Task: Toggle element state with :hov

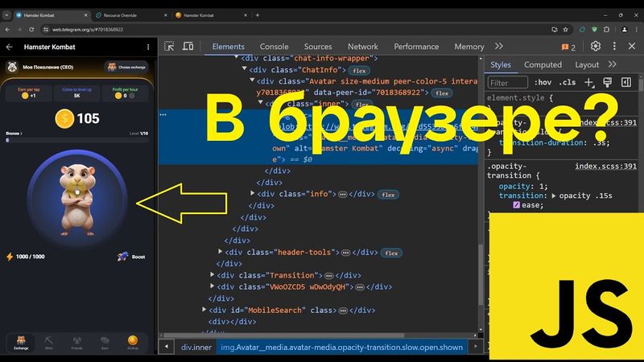Action: [543, 83]
